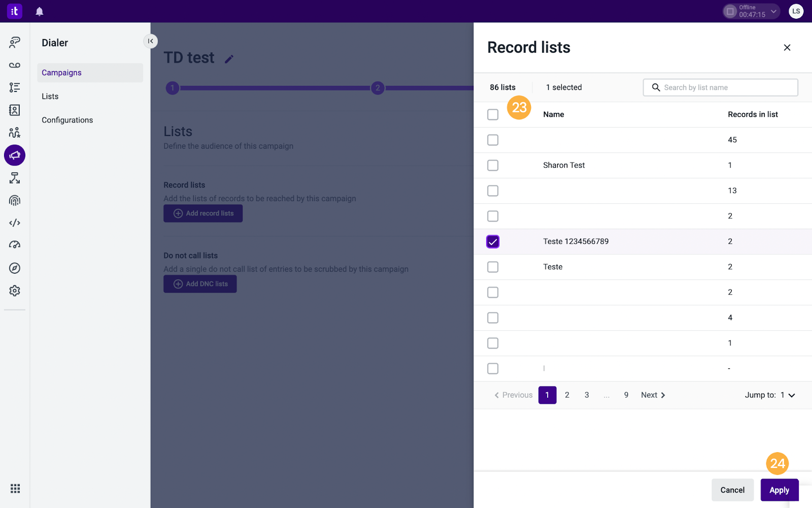Viewport: 812px width, 508px height.
Task: Apply the selected record lists
Action: tap(779, 490)
